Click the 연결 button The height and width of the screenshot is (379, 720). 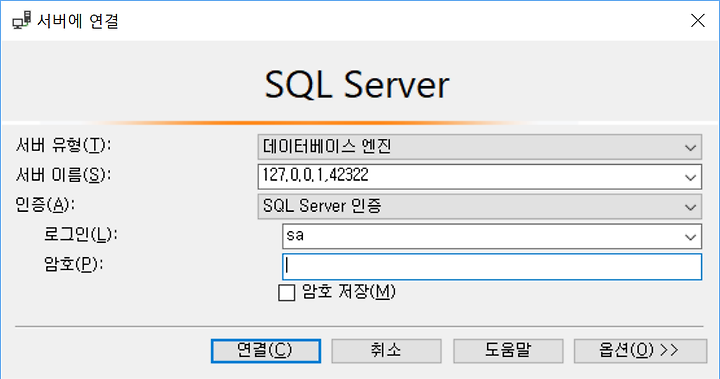pyautogui.click(x=266, y=351)
